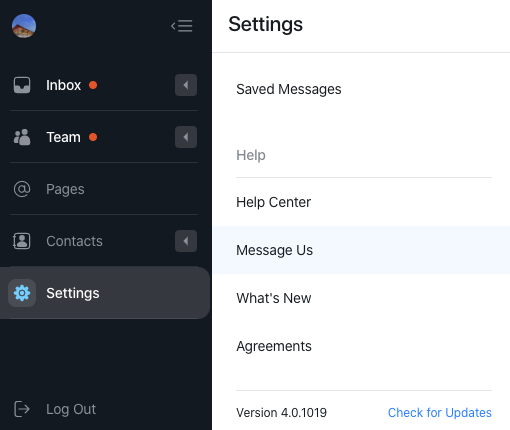Image resolution: width=510 pixels, height=430 pixels.
Task: Select the Team label in sidebar
Action: click(63, 137)
